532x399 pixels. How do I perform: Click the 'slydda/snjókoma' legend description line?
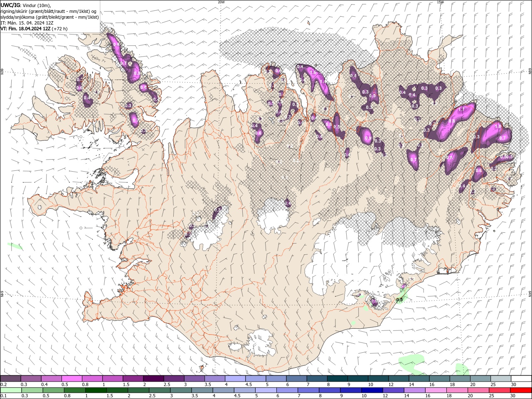(50, 17)
